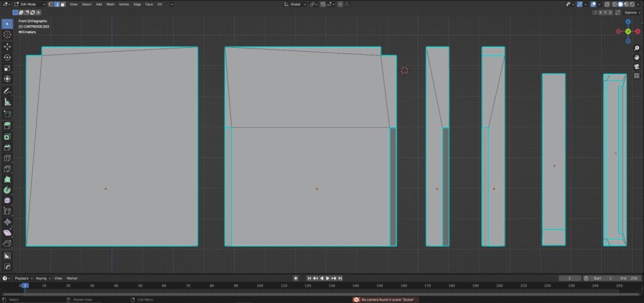Enable vertex select mode

click(51, 4)
